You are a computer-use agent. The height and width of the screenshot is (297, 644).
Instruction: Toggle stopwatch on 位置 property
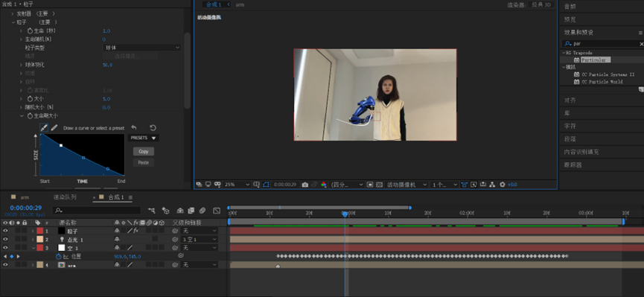pyautogui.click(x=58, y=256)
